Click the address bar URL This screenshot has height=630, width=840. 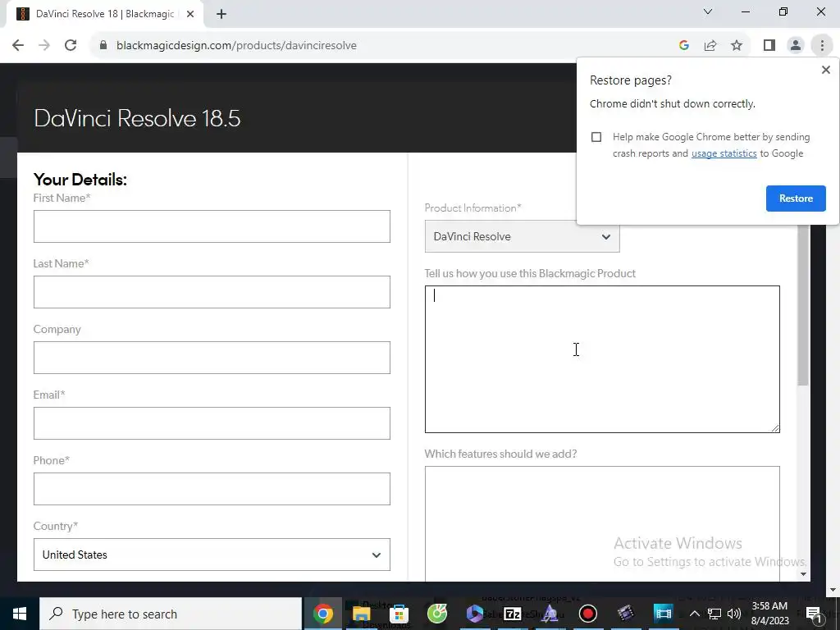tap(236, 46)
